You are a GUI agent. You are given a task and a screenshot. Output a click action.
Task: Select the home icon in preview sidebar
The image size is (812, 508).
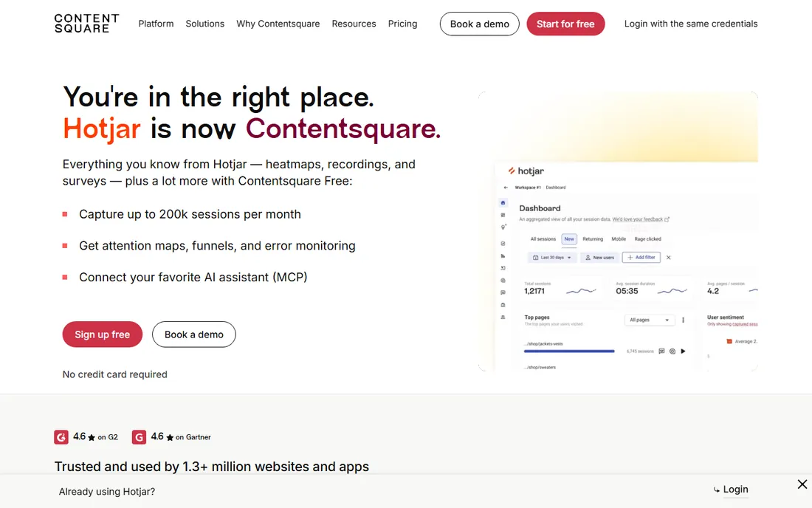pos(503,202)
